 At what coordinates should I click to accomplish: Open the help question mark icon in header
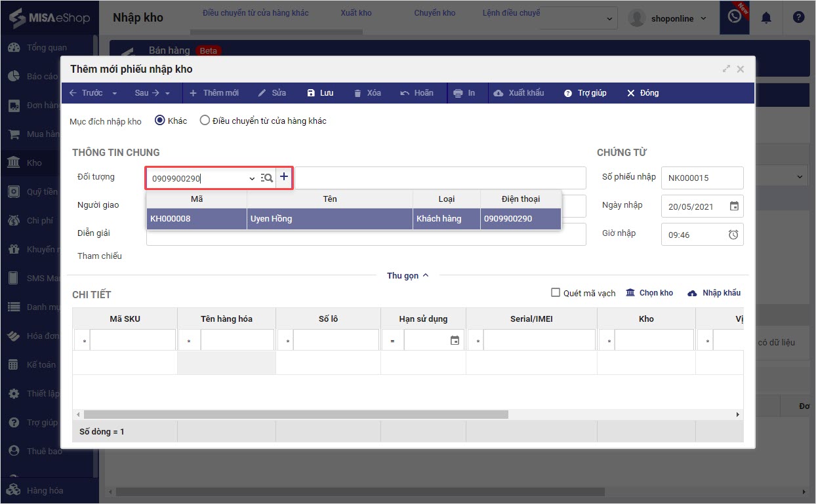[798, 18]
